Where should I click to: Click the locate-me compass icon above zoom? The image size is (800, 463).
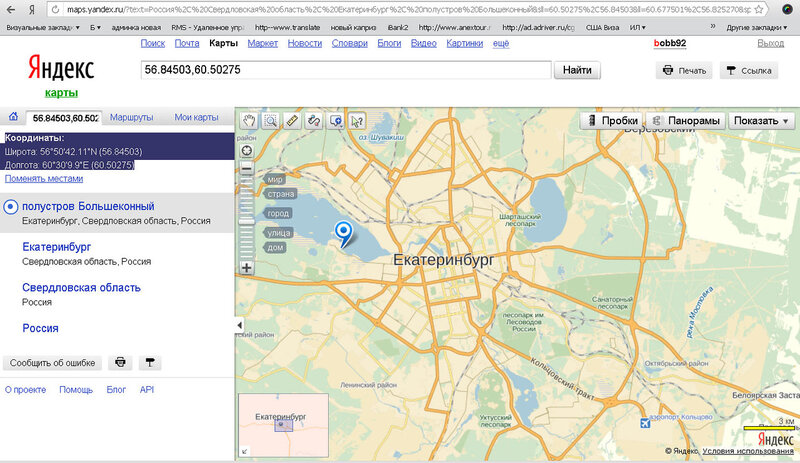tap(247, 151)
